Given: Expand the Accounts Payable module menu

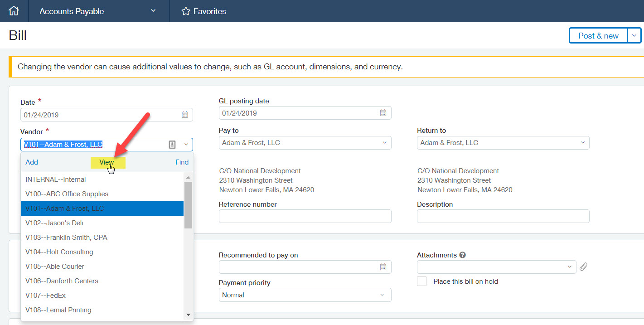Looking at the screenshot, I should click(153, 11).
